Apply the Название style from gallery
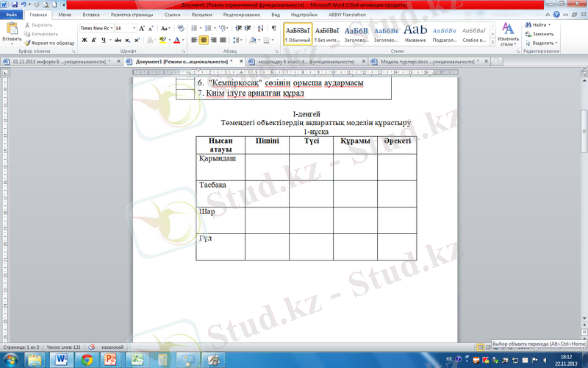The height and width of the screenshot is (368, 588). click(415, 33)
